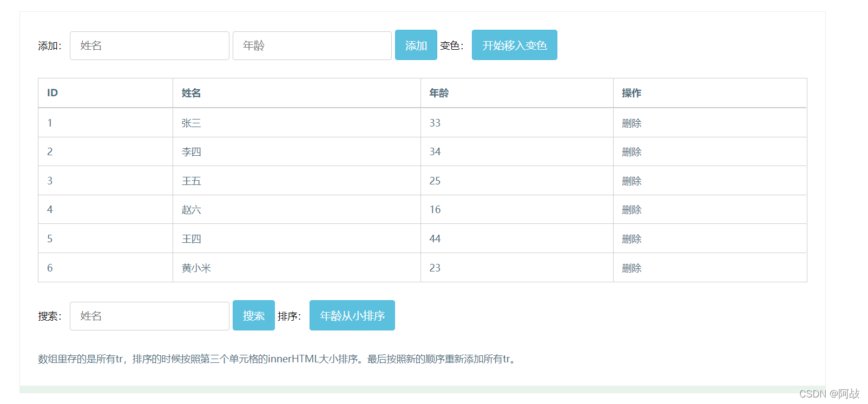Delete the 王四 row
868x404 pixels.
[x=632, y=239]
